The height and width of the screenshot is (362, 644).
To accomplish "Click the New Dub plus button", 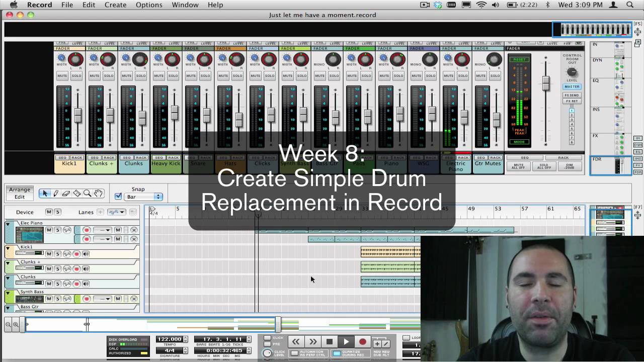I will [377, 343].
